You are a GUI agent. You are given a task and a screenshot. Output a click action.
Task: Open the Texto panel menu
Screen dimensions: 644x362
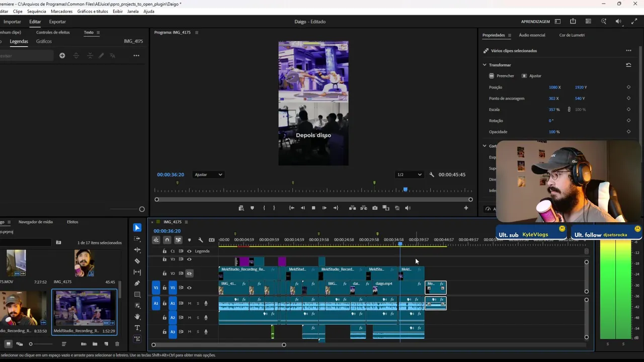98,32
